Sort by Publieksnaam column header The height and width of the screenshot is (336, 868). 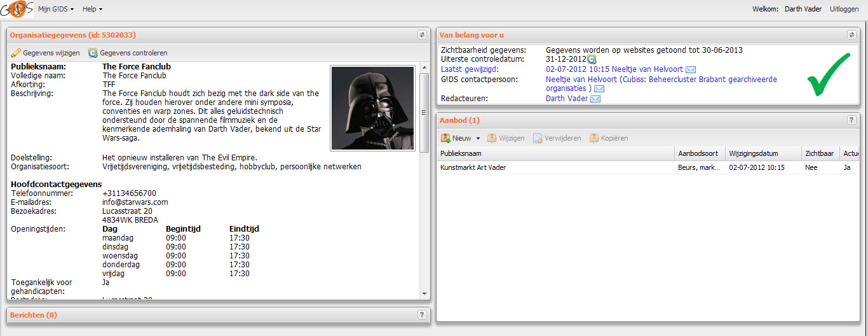pyautogui.click(x=556, y=153)
